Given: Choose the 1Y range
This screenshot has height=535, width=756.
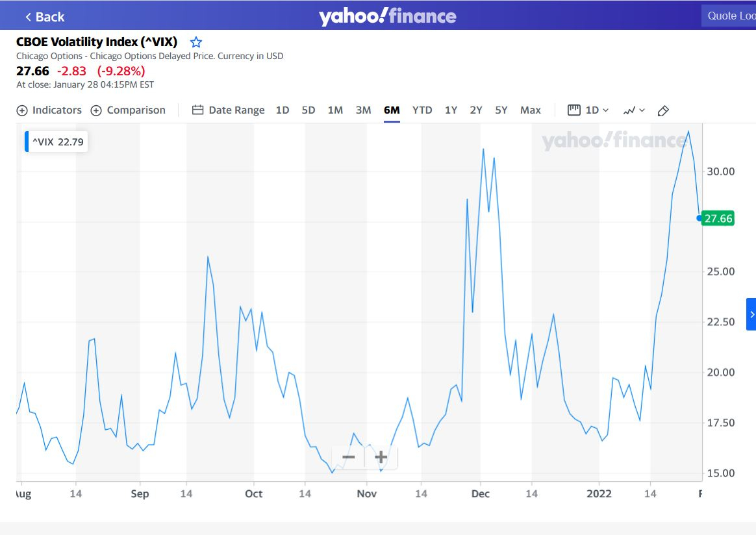Looking at the screenshot, I should pyautogui.click(x=451, y=110).
